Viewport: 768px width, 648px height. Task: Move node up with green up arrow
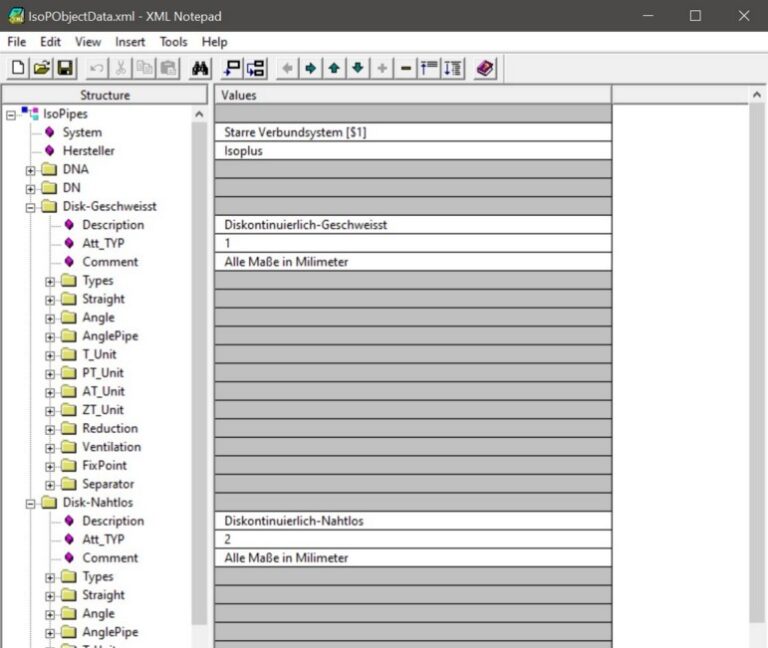335,68
